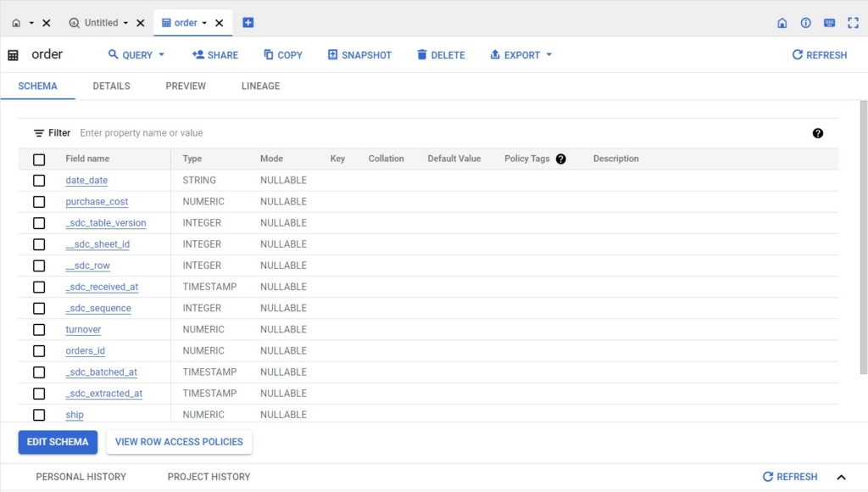This screenshot has width=868, height=492.
Task: Check the _sdc_batched_at row checkbox
Action: point(39,372)
